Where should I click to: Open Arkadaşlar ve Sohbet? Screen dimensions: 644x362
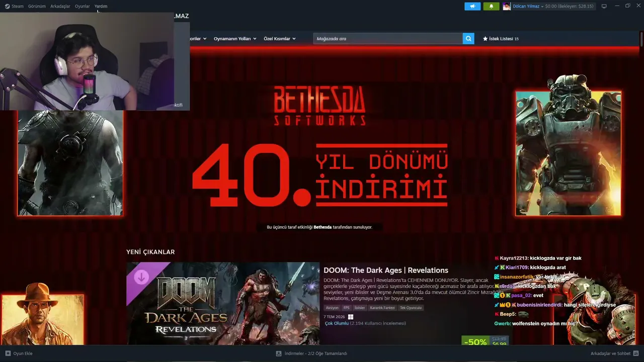coord(610,353)
